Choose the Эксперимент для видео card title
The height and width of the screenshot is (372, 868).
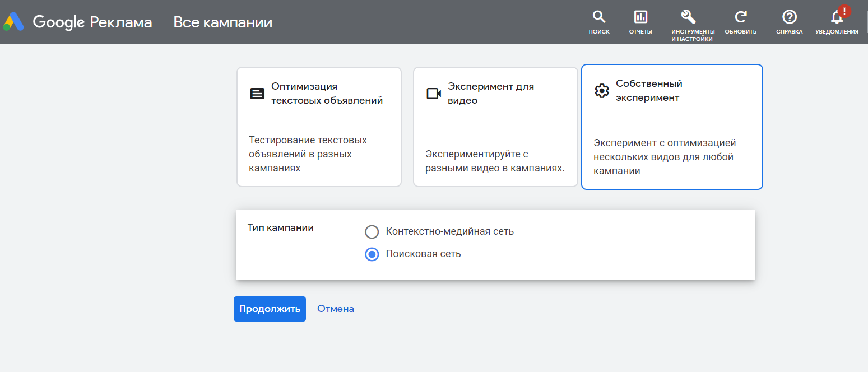490,94
